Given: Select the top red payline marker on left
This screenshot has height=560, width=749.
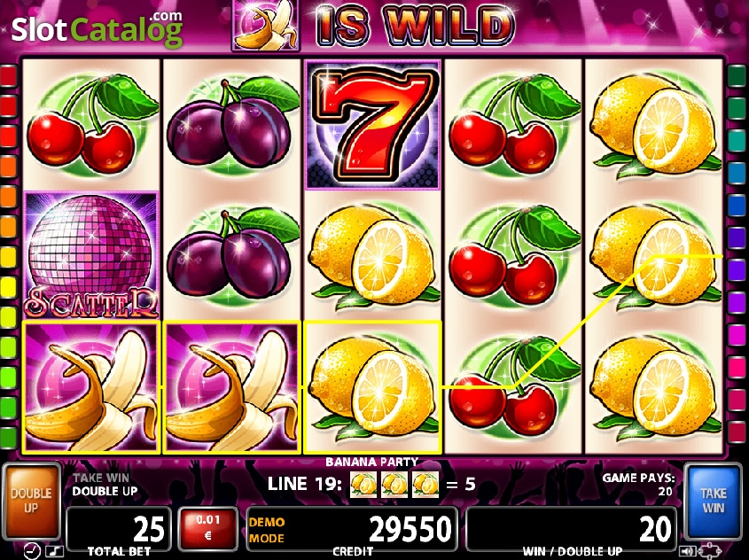Looking at the screenshot, I should 8,75.
